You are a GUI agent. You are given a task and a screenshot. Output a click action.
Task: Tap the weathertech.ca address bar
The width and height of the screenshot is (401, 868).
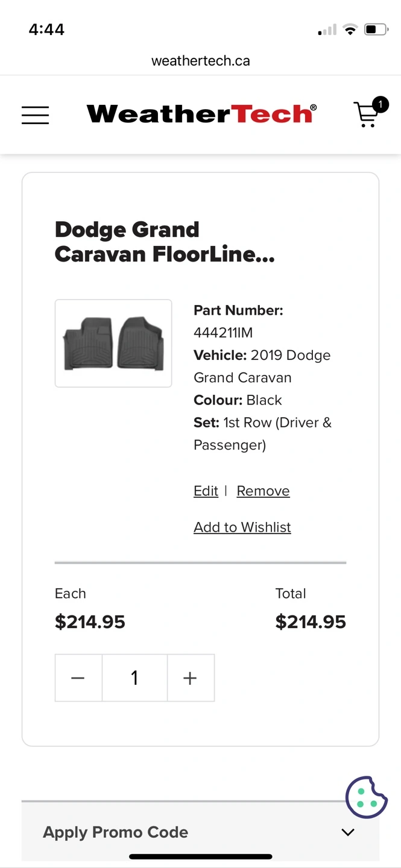coord(200,61)
